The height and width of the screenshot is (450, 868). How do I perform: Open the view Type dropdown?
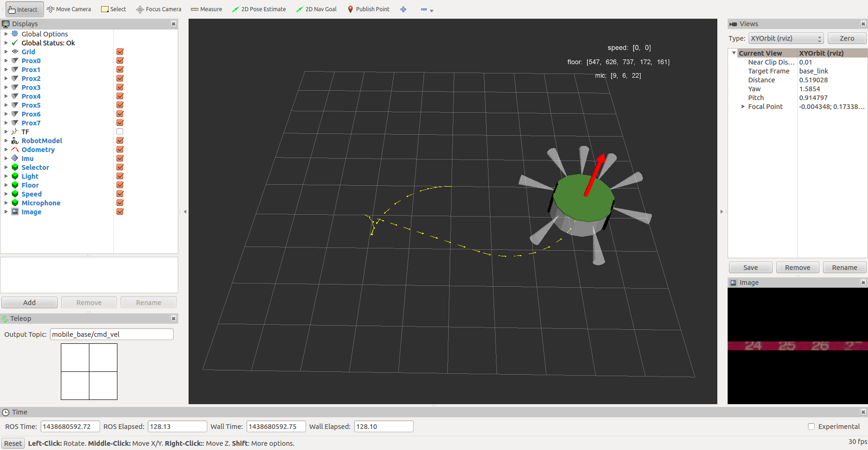tap(786, 38)
